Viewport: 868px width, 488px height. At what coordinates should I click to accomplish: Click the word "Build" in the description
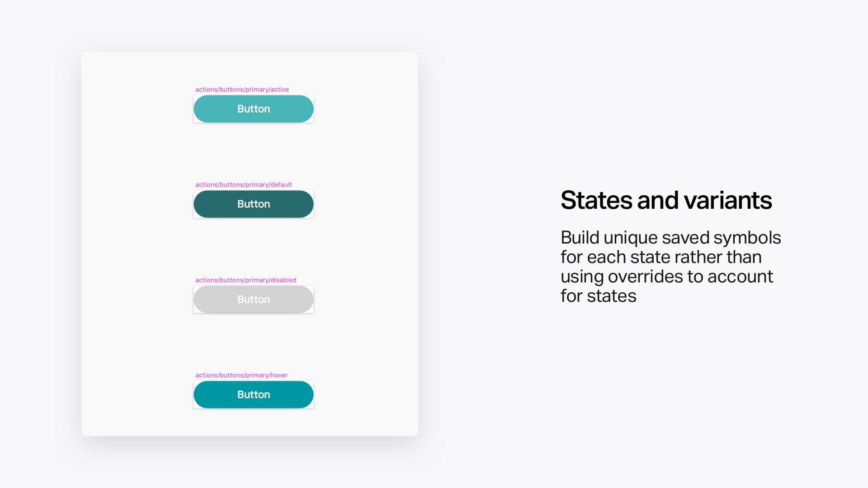coord(580,238)
